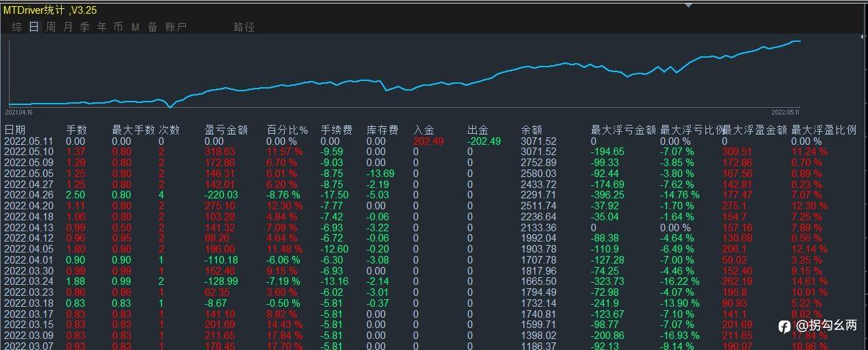Click the 最大手数 column header
This screenshot has width=868, height=350.
pyautogui.click(x=133, y=130)
